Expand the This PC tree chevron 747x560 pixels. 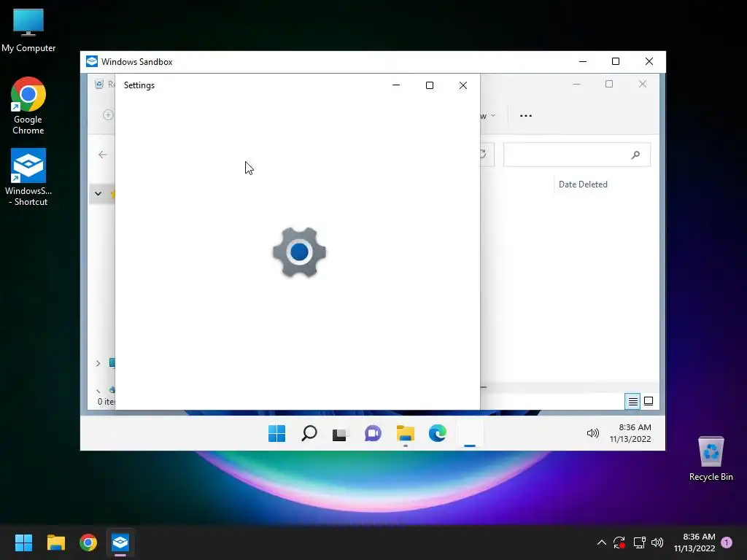[x=98, y=363]
